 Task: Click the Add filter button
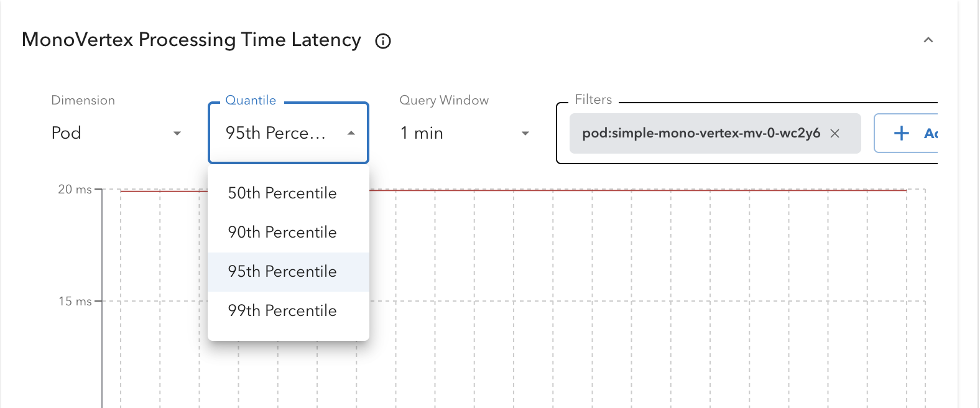(x=905, y=133)
